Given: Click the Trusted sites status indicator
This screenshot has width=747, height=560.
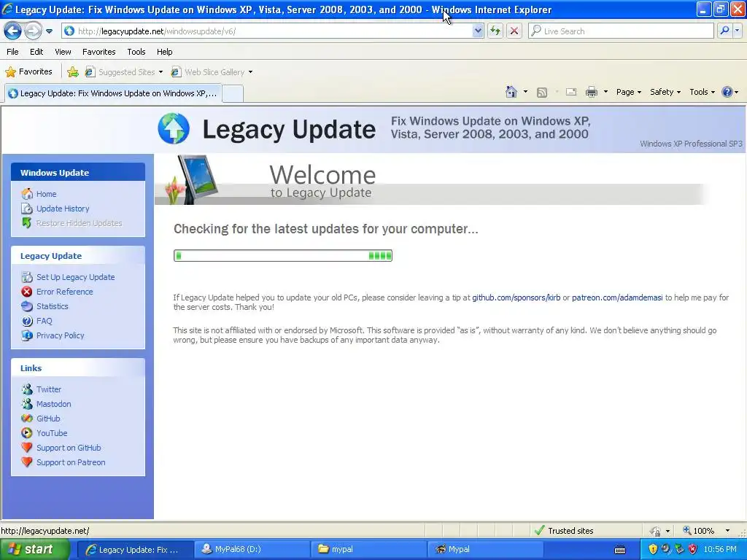Looking at the screenshot, I should [x=564, y=531].
